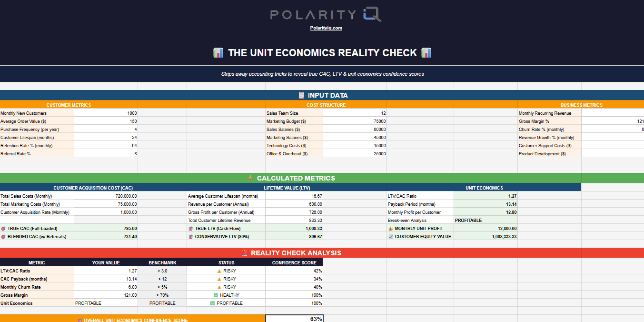644x322 pixels.
Task: Click the target icon beside TRUE CAC (Full-Loaded)
Action: (x=3, y=229)
